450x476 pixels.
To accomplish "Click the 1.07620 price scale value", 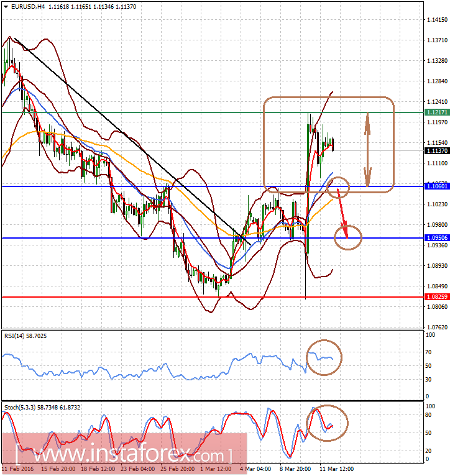I will point(437,327).
